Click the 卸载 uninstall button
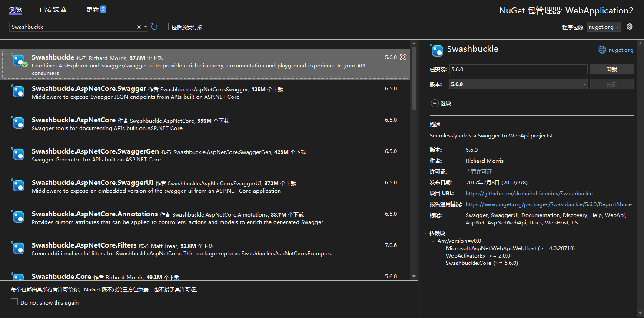The image size is (644, 318). (611, 69)
